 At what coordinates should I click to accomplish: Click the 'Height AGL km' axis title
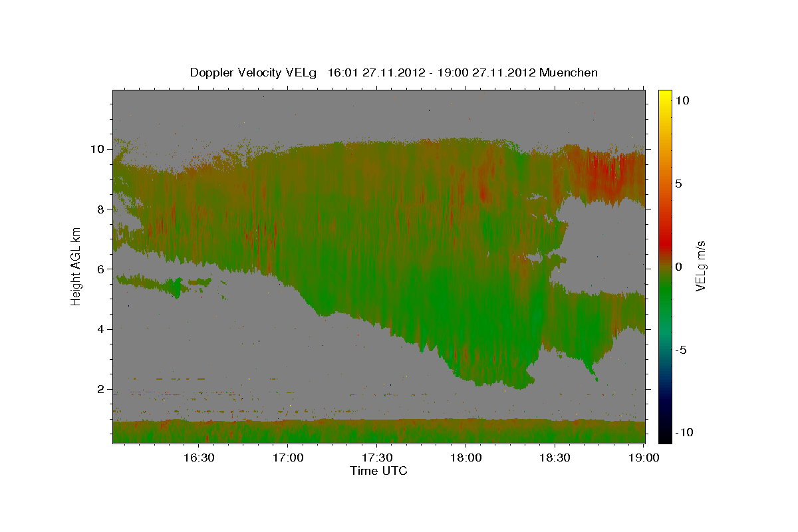pos(76,267)
